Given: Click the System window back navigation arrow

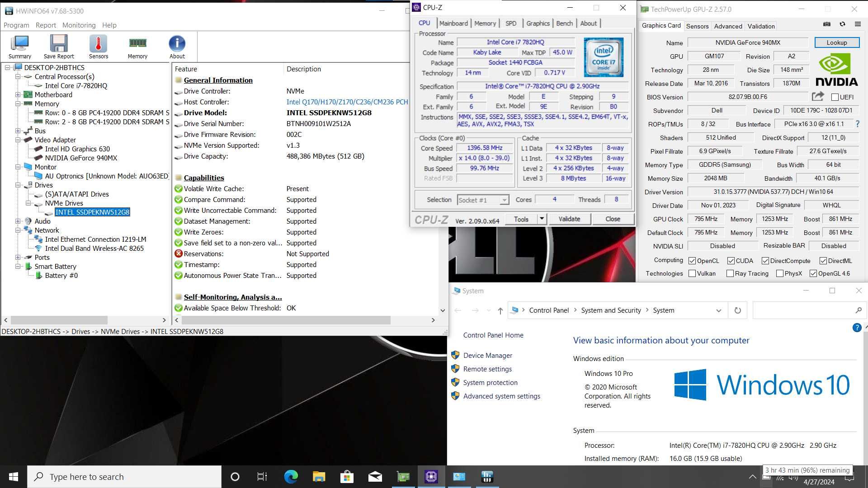Looking at the screenshot, I should pyautogui.click(x=459, y=310).
